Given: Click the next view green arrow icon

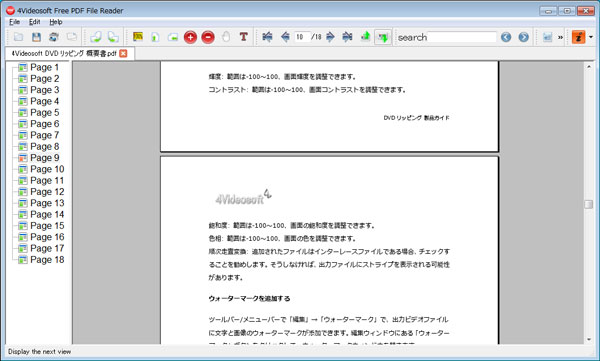Looking at the screenshot, I should pyautogui.click(x=383, y=37).
